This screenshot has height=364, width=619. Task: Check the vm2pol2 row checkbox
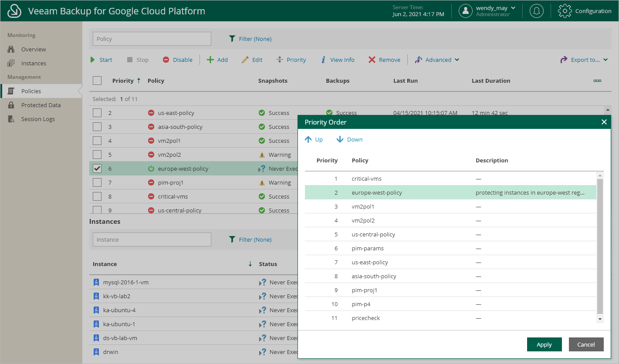(97, 155)
